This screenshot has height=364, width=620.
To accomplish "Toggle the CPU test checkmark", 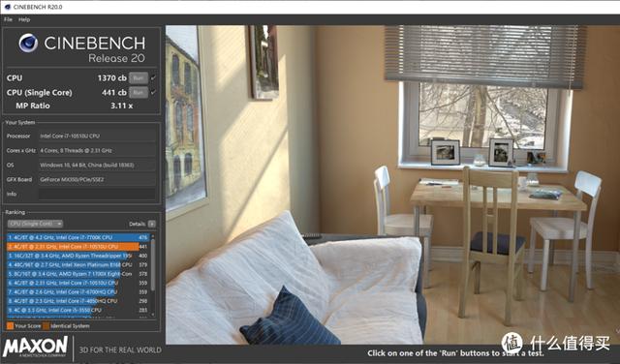I will (153, 77).
